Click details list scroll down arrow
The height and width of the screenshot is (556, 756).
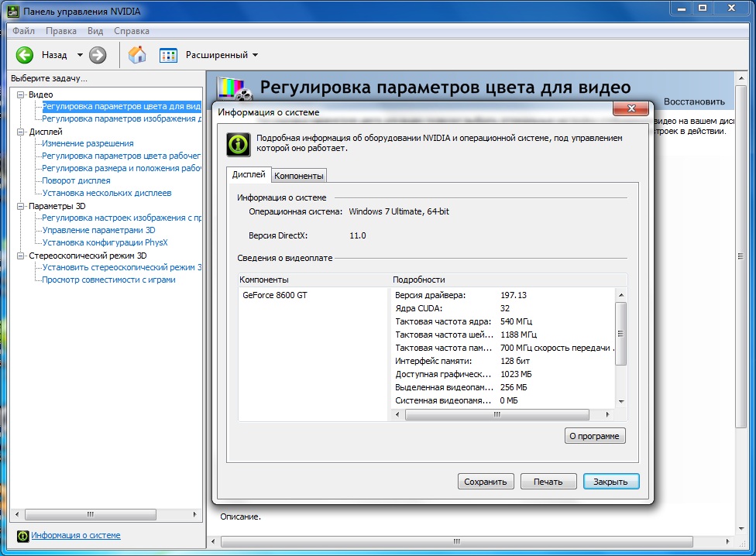[x=621, y=401]
